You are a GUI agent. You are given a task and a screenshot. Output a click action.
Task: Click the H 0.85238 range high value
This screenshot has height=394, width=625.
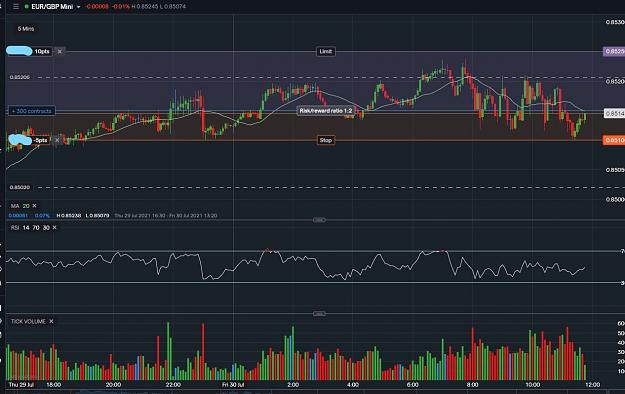(x=69, y=216)
